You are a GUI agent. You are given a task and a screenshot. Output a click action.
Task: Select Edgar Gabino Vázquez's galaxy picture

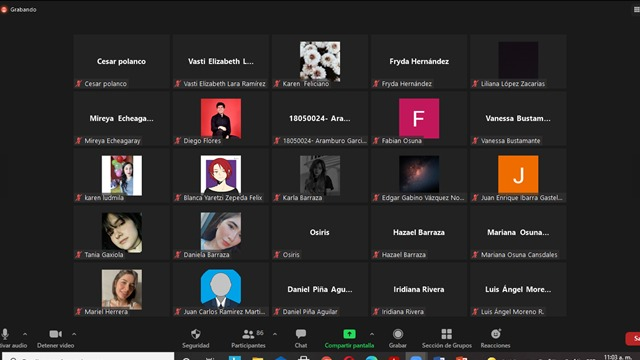pyautogui.click(x=419, y=174)
